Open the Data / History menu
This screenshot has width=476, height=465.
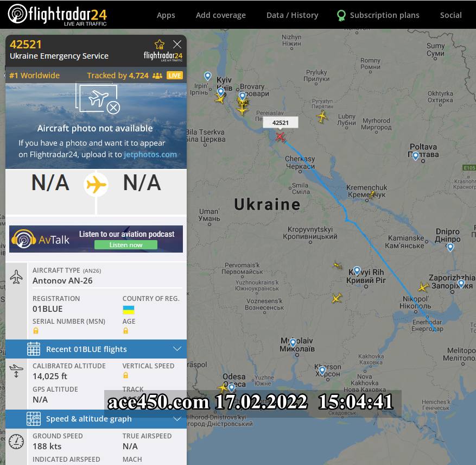[292, 15]
